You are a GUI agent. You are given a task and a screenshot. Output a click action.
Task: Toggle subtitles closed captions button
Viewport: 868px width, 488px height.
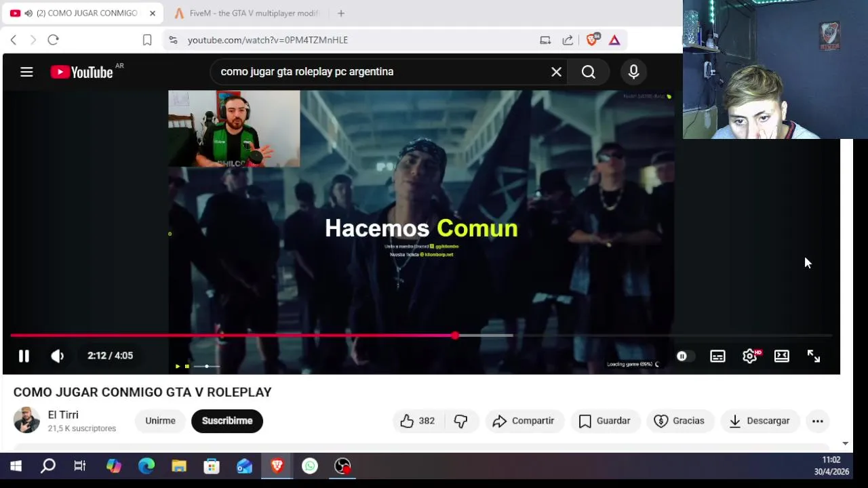coord(717,356)
